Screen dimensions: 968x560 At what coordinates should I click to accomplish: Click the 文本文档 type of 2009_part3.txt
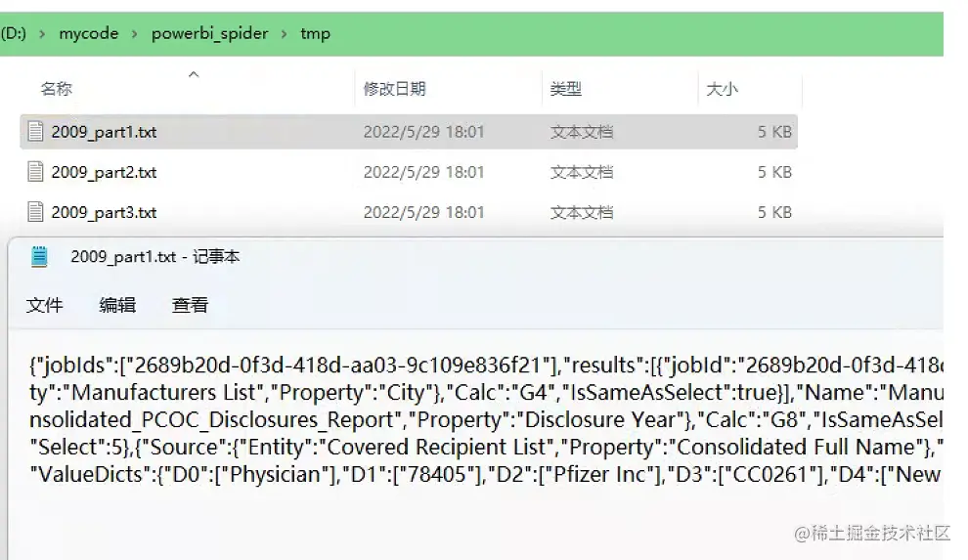[x=582, y=213]
